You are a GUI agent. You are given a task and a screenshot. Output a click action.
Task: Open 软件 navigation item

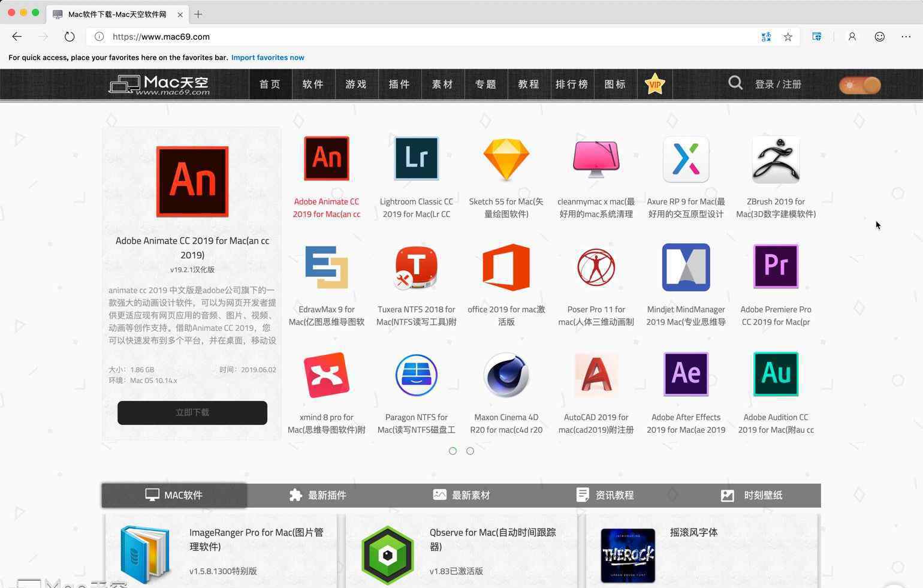click(313, 84)
